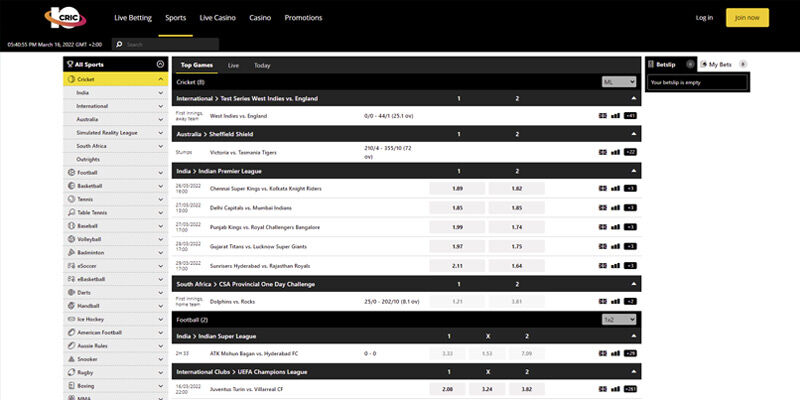Bet on Chennai Super Kings at 1.89

[x=457, y=188]
